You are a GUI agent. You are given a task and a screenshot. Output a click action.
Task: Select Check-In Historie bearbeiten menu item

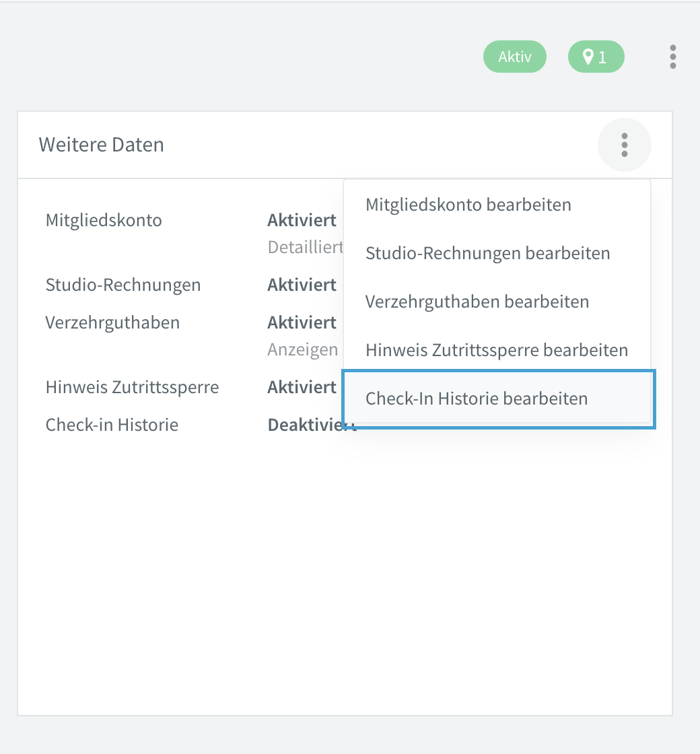(497, 399)
